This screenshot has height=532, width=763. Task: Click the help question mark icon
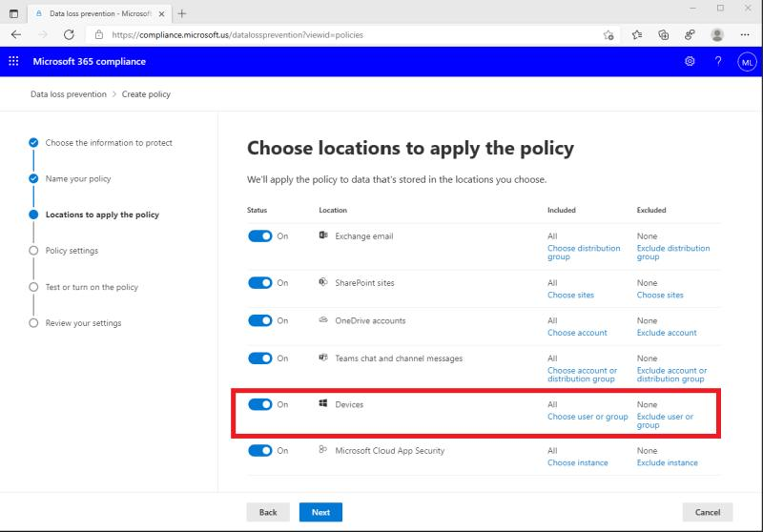[718, 61]
